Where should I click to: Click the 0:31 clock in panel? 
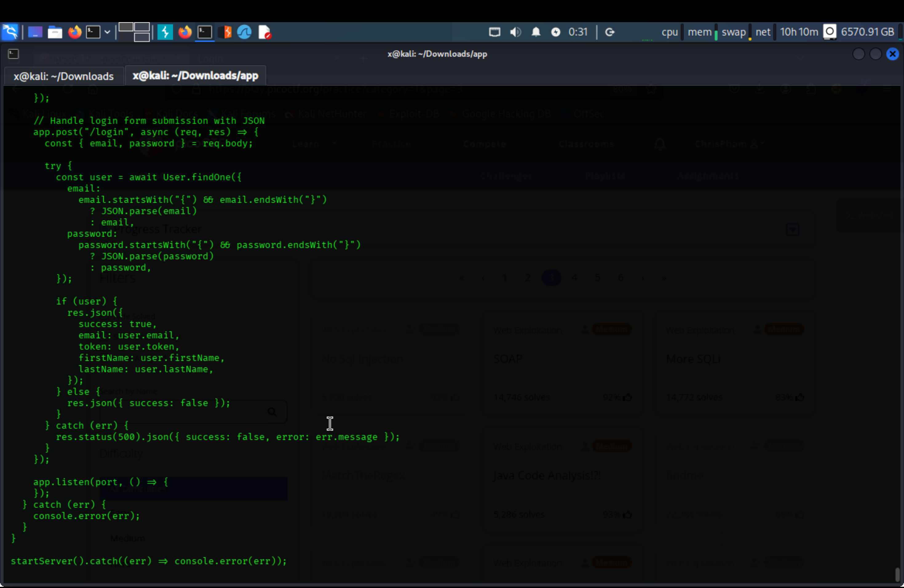[578, 32]
